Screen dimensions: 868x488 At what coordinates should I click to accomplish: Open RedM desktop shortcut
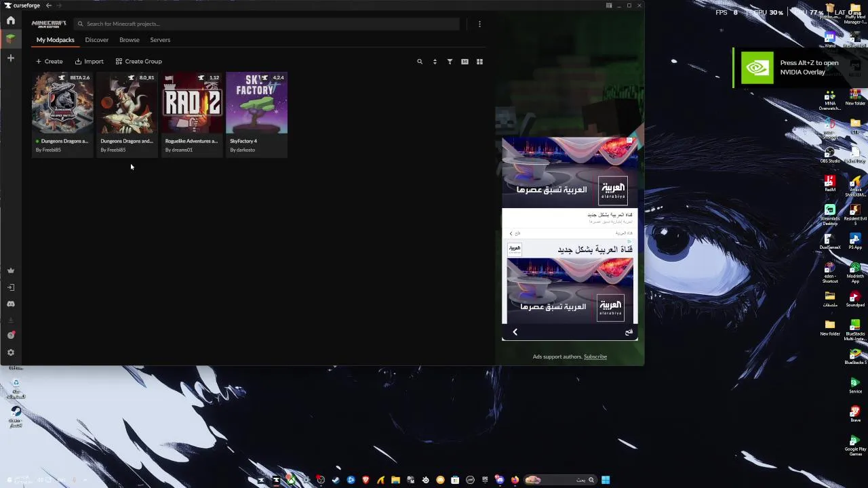click(x=830, y=183)
